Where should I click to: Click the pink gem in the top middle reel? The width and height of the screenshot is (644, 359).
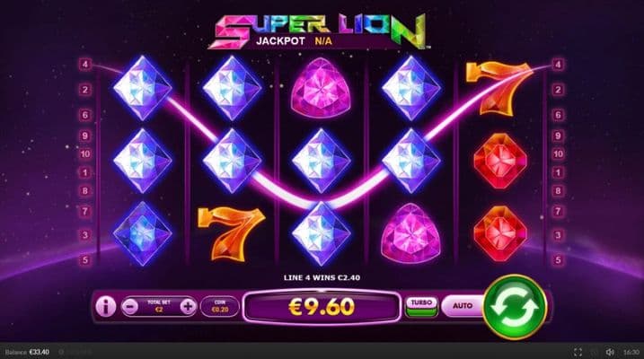coord(321,88)
